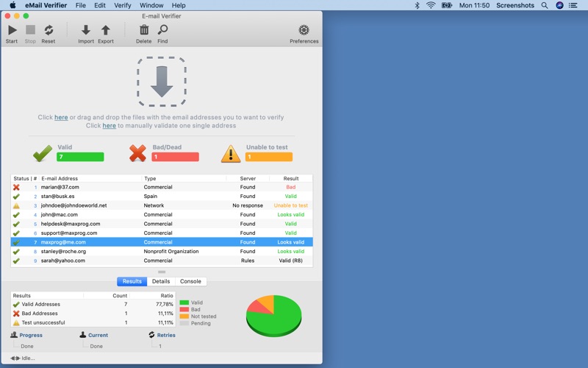Open the File menu
This screenshot has height=368, width=588.
click(81, 5)
